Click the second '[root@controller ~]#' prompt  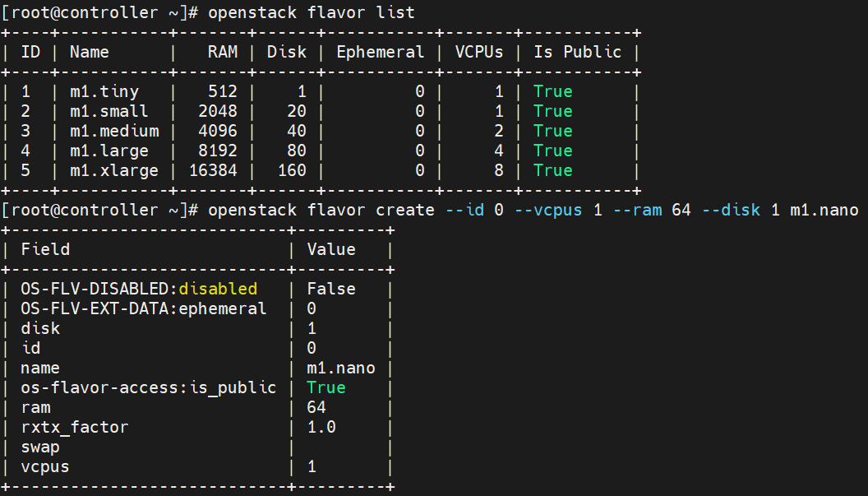coord(99,210)
